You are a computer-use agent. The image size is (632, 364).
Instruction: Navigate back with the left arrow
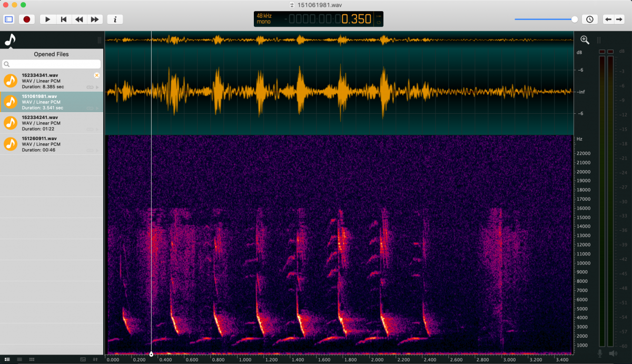point(608,19)
